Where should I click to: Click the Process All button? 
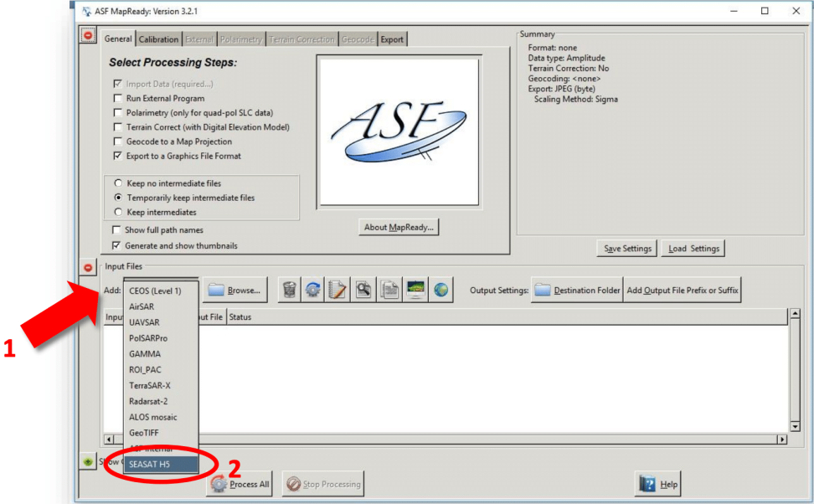coord(240,484)
